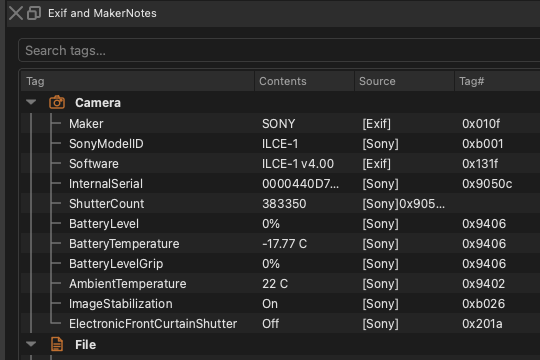Select the Camera group row label
Viewport: 540px width, 360px height.
coord(98,103)
